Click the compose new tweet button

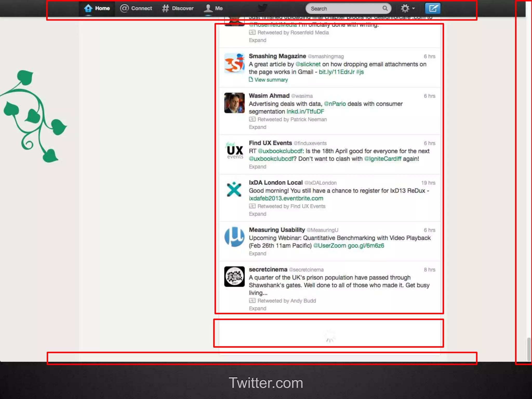pos(433,8)
